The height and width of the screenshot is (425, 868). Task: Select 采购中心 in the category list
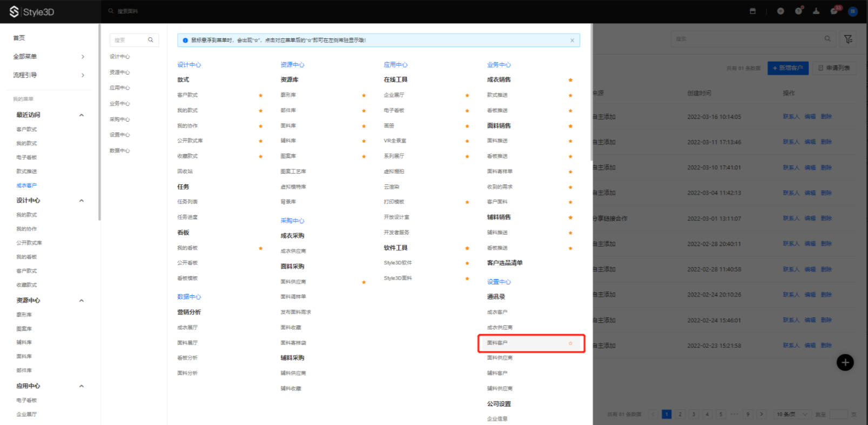[120, 119]
